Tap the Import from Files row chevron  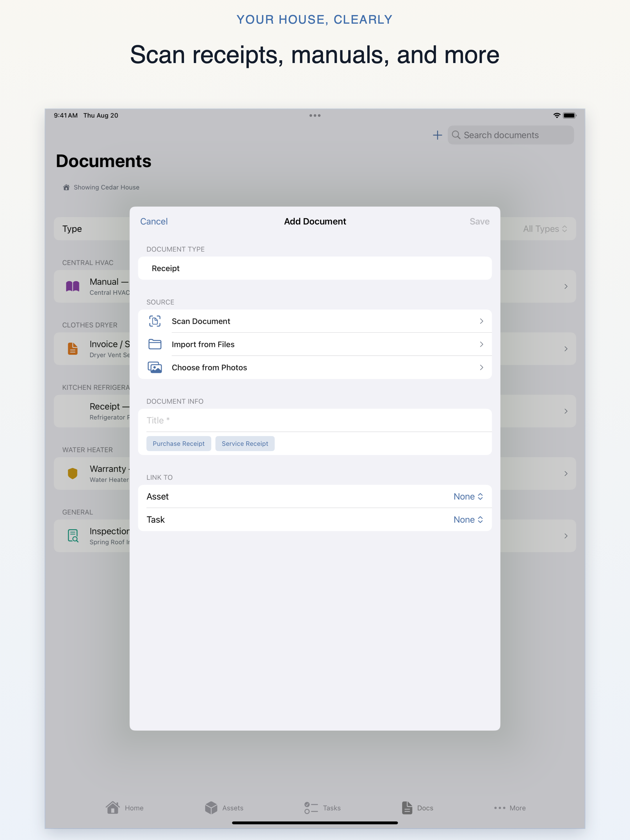pyautogui.click(x=481, y=344)
